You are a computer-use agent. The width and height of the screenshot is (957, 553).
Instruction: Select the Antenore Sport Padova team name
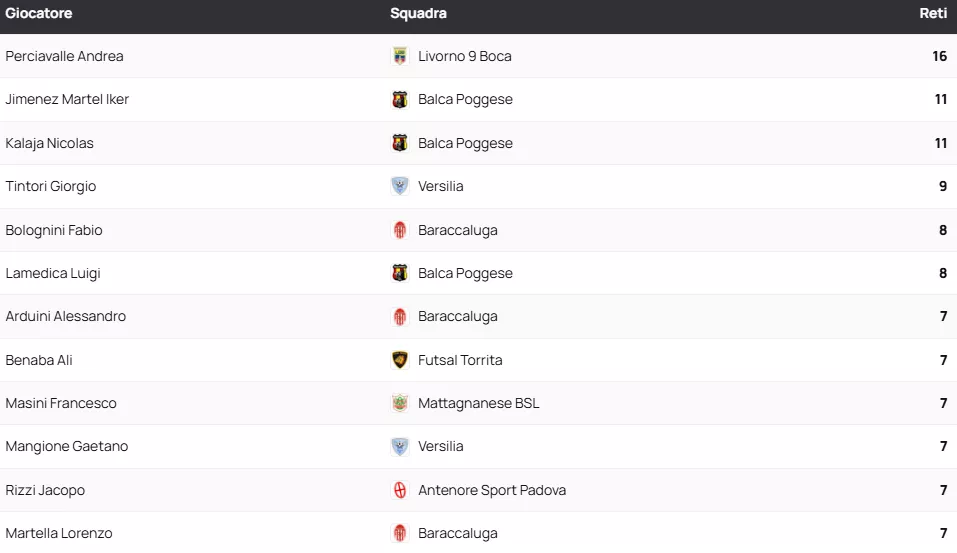pos(492,490)
